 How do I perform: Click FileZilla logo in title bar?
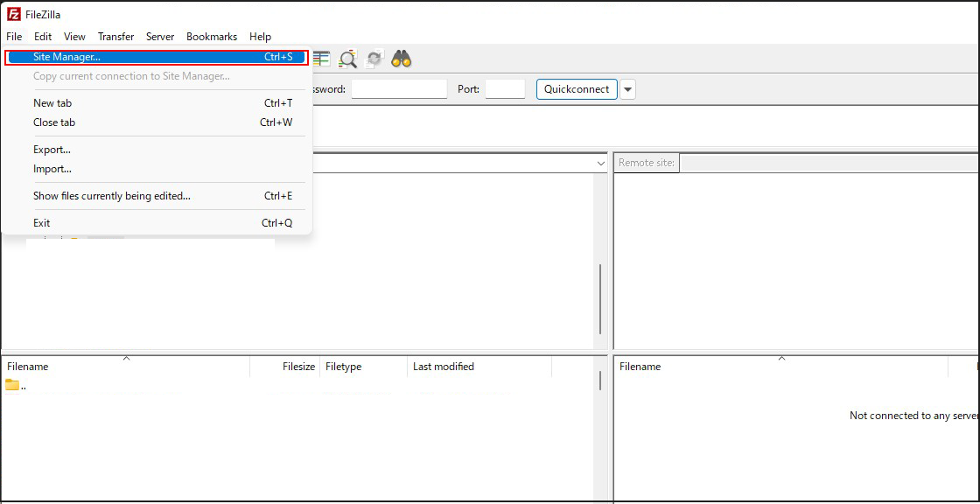click(x=14, y=14)
